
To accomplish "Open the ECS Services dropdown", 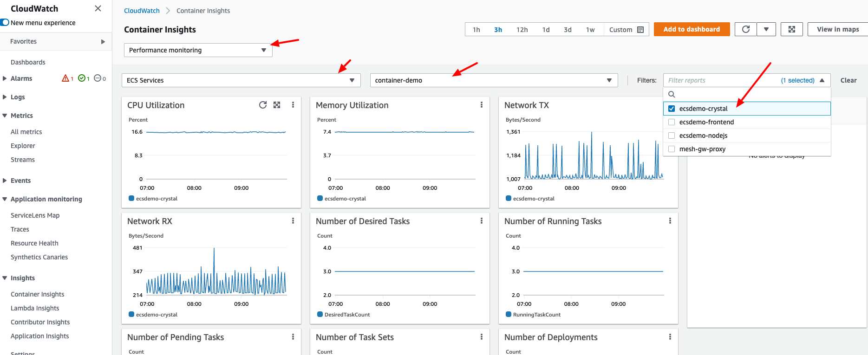I will 241,80.
